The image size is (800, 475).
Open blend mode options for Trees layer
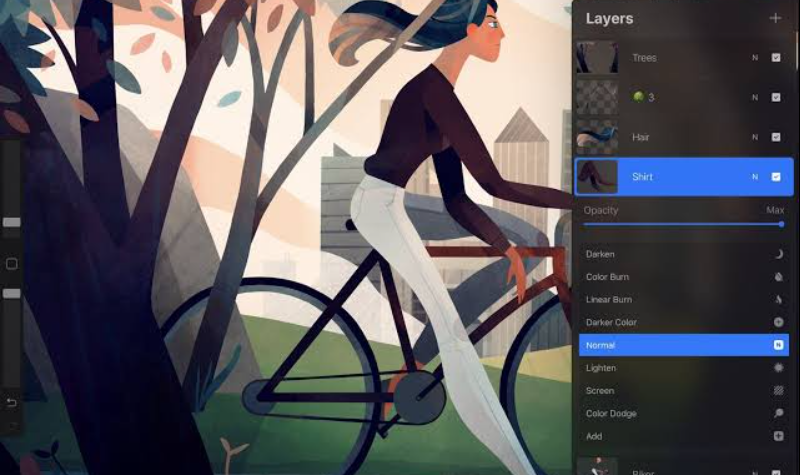click(x=755, y=58)
